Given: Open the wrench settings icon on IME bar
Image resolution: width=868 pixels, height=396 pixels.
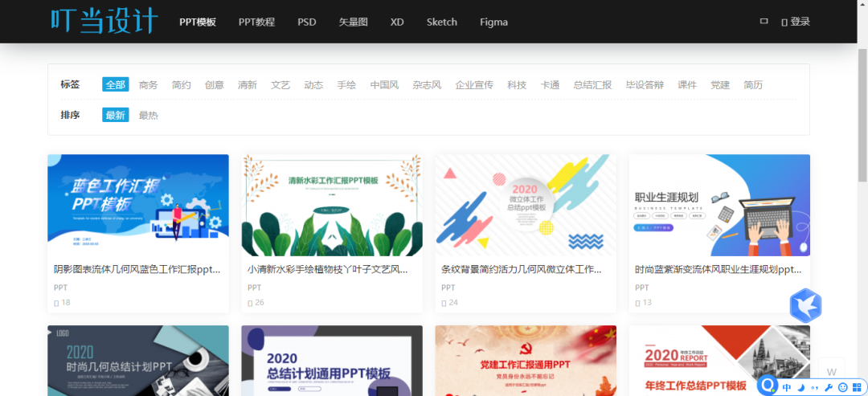Looking at the screenshot, I should 829,387.
